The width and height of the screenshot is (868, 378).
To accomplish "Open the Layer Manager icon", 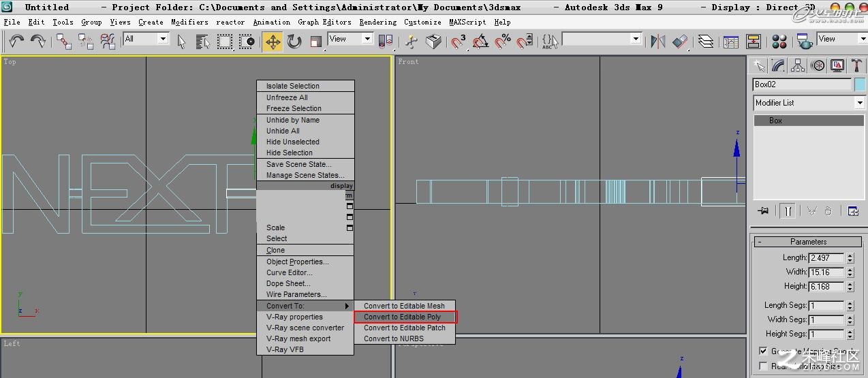I will point(706,42).
